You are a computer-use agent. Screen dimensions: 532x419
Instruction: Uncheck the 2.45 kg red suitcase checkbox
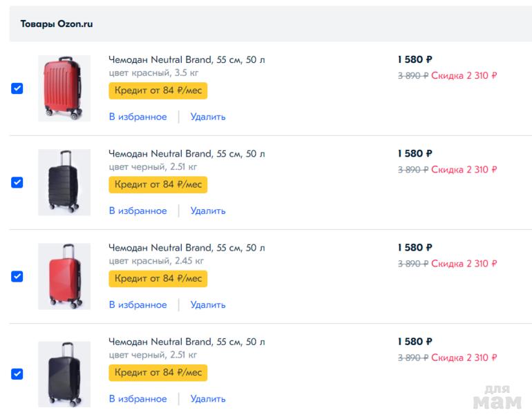pos(17,276)
